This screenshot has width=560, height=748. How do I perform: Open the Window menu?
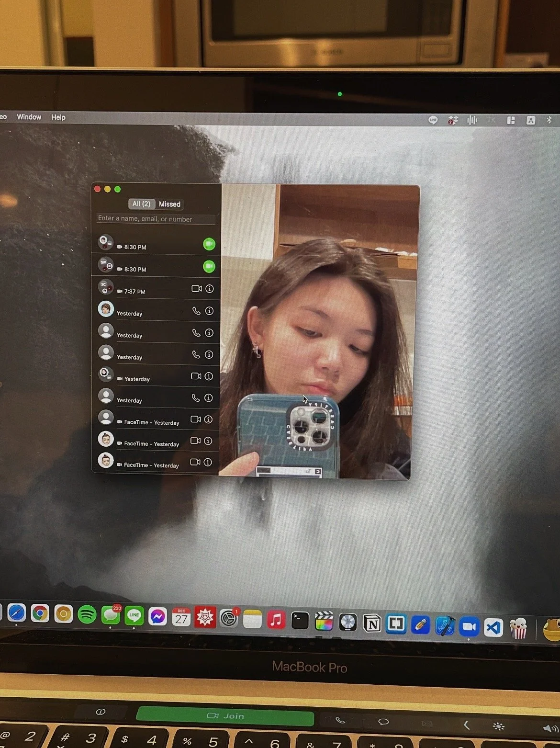tap(29, 117)
